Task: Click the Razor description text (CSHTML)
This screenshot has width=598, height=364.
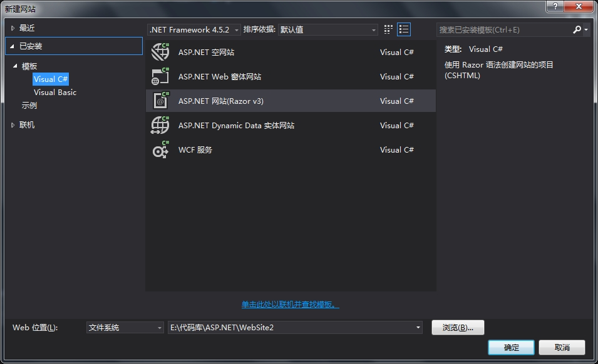Action: 499,70
